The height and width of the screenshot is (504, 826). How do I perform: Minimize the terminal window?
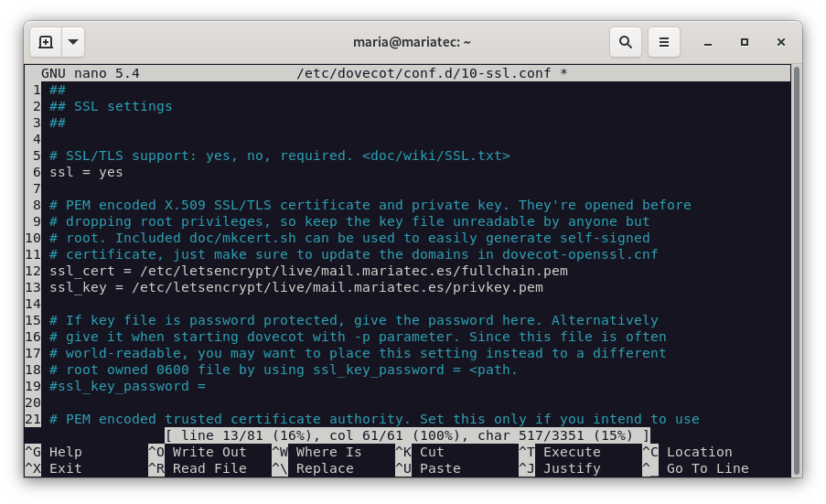pyautogui.click(x=708, y=42)
